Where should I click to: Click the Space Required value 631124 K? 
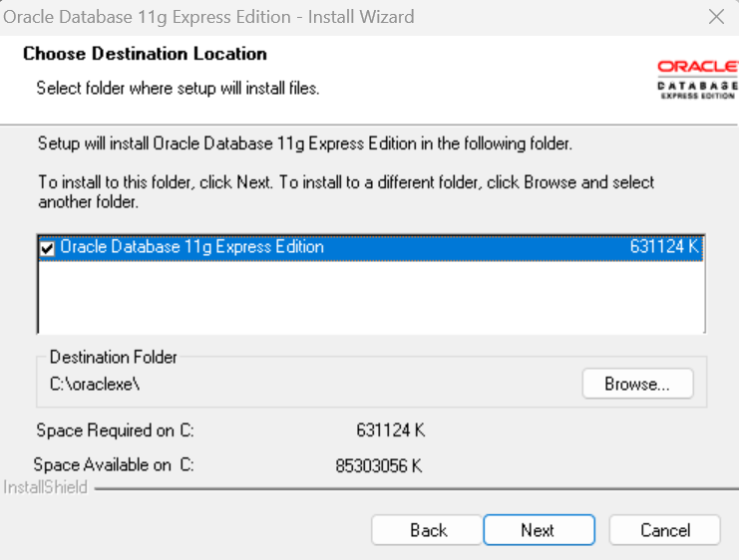click(391, 430)
